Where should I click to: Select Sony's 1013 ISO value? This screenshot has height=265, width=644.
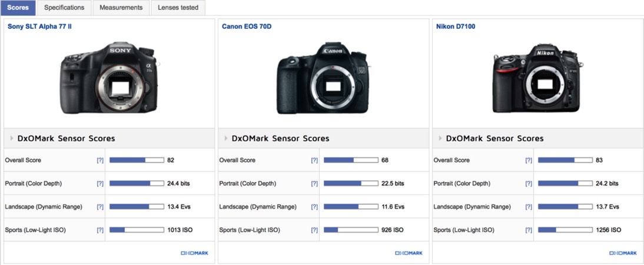pyautogui.click(x=180, y=230)
